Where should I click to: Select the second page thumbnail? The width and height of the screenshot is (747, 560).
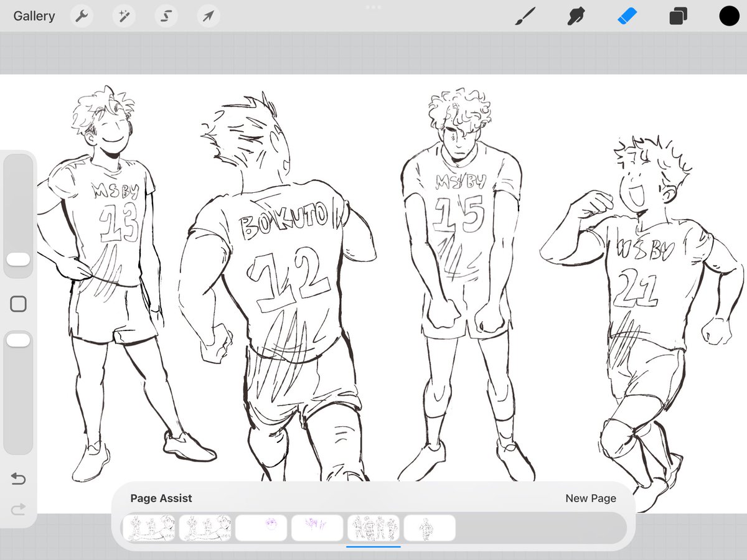click(x=205, y=528)
